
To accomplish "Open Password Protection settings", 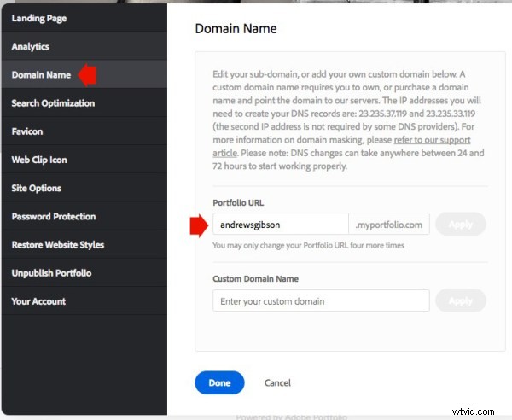I will coord(54,216).
